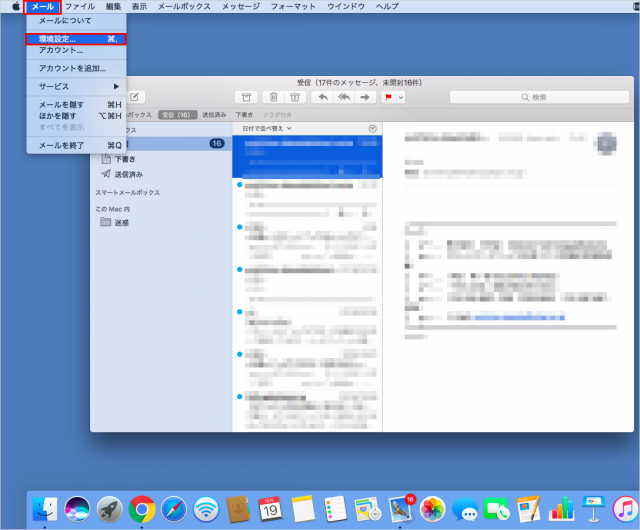Click the reply arrow icon
The width and height of the screenshot is (640, 530).
point(322,97)
